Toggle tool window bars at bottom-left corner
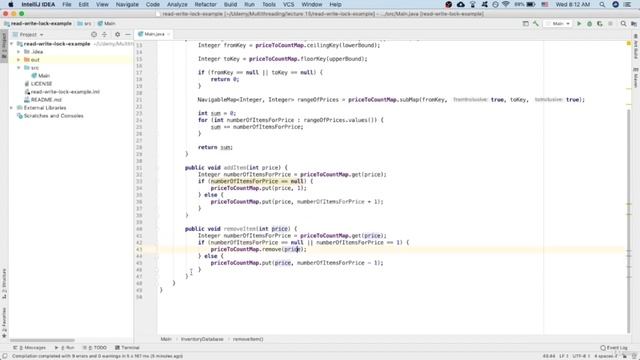 pos(4,356)
